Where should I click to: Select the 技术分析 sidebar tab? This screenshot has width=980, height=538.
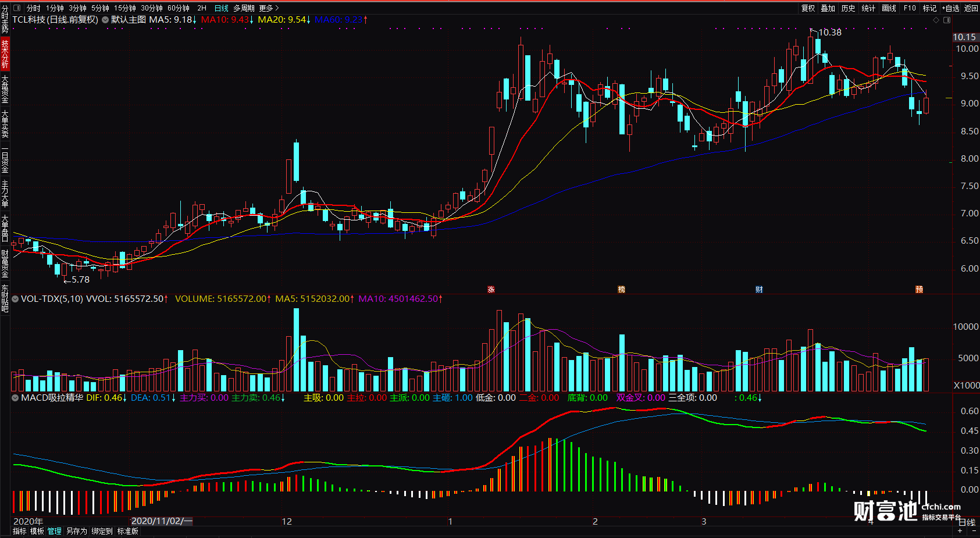[5, 54]
